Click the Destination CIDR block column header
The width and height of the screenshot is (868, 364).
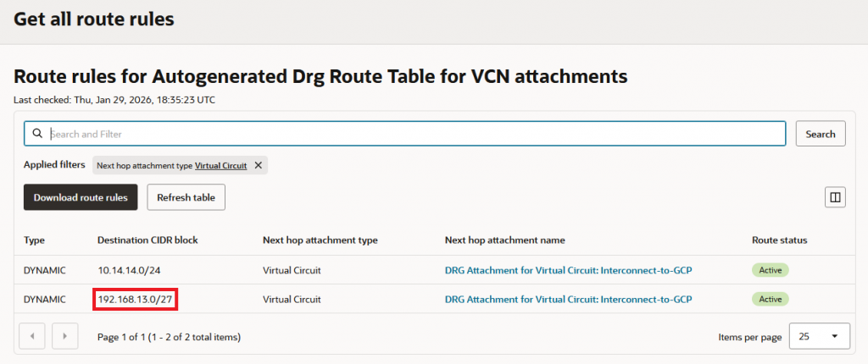[x=147, y=240]
